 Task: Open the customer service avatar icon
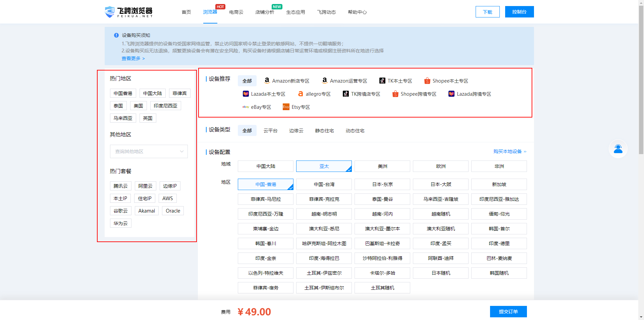(x=618, y=149)
